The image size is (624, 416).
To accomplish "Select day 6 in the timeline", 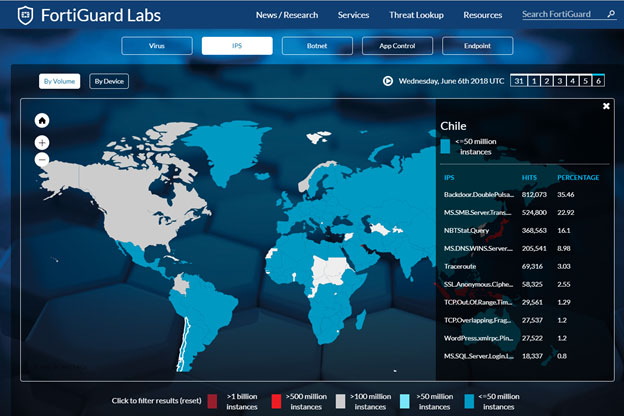I will pos(599,81).
